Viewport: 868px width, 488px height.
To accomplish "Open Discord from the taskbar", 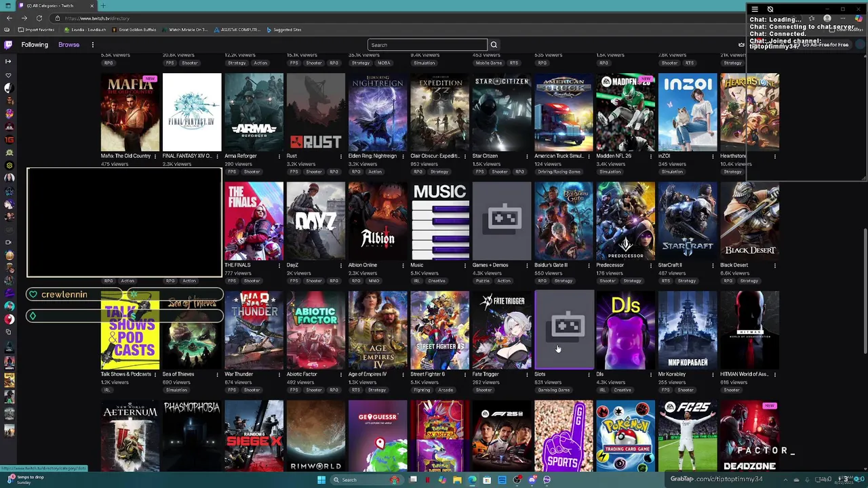I will (x=532, y=480).
